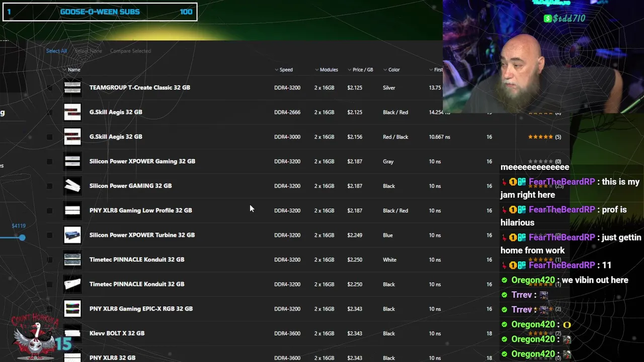Select checkbox for Silicon Power XPOWER Gaming
Viewport: 644px width, 362px height.
[x=49, y=161]
